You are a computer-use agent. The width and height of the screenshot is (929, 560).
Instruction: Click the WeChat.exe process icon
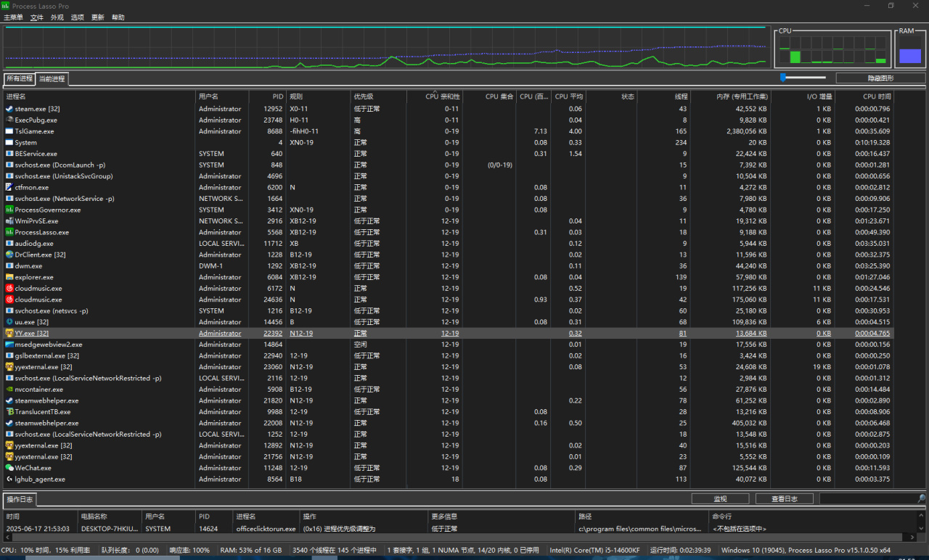pos(9,468)
